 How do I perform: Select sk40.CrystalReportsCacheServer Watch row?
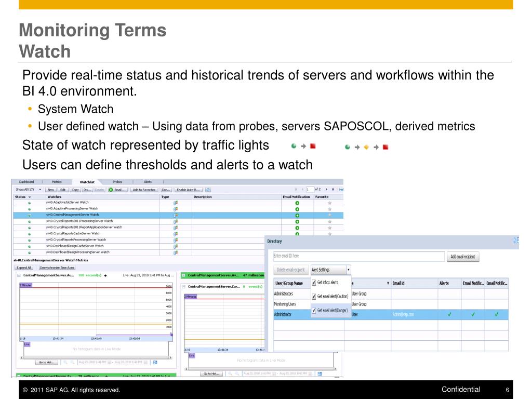[178, 234]
